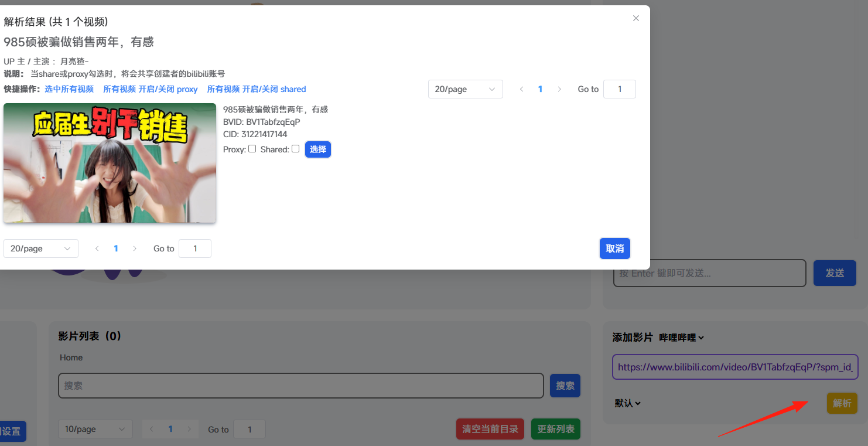Image resolution: width=868 pixels, height=446 pixels.
Task: Go to next page arrow in top pagination
Action: pyautogui.click(x=559, y=89)
